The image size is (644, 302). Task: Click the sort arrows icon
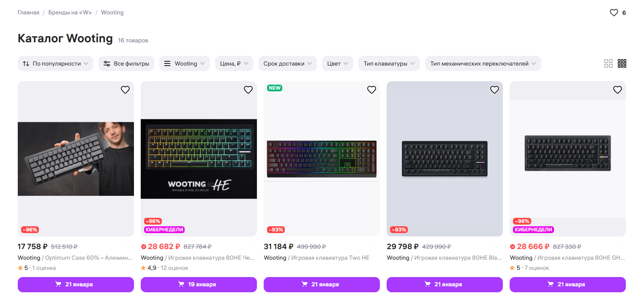pos(26,63)
